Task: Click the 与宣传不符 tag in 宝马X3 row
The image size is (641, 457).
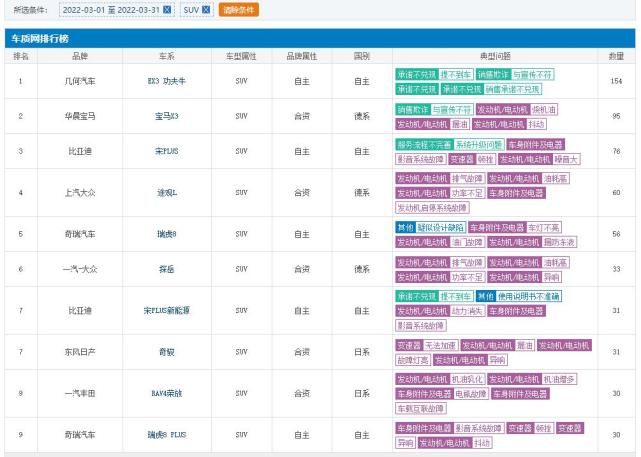Action: tap(452, 110)
